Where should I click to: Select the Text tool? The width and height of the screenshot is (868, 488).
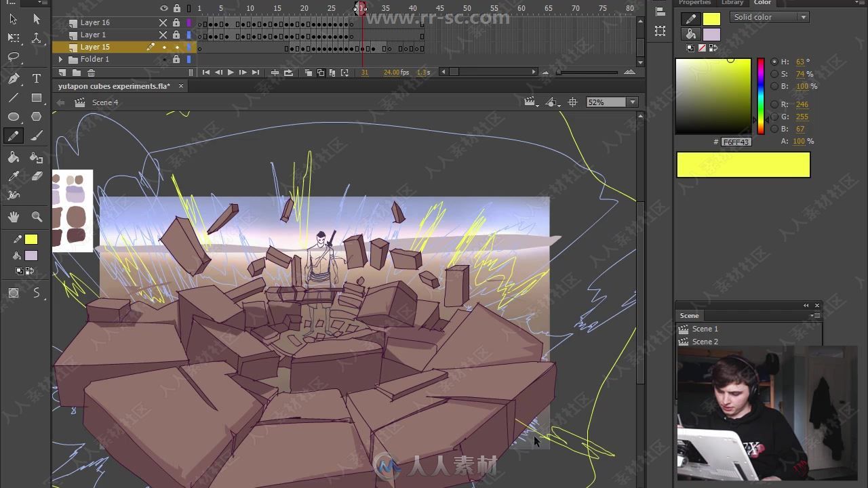pyautogui.click(x=37, y=79)
